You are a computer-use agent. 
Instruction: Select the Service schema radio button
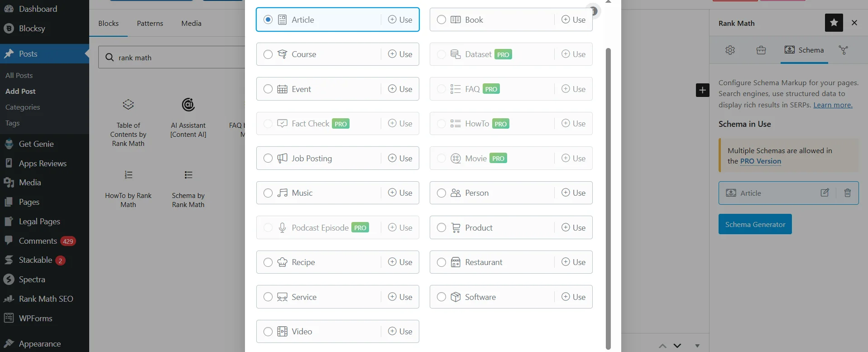coord(268,297)
